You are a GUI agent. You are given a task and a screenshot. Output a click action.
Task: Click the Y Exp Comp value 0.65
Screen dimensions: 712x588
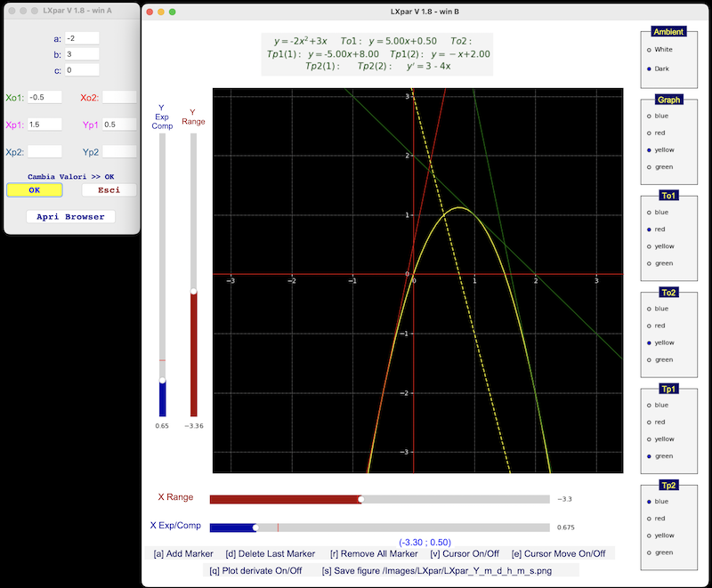tap(162, 426)
